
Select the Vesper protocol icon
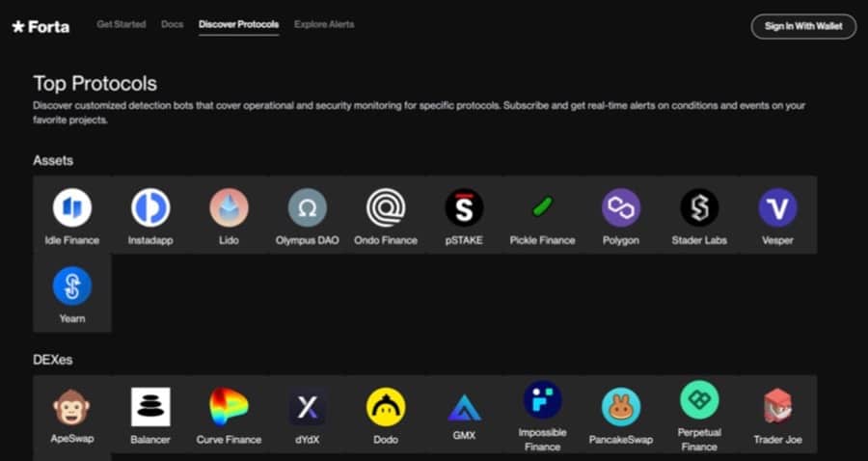(777, 207)
